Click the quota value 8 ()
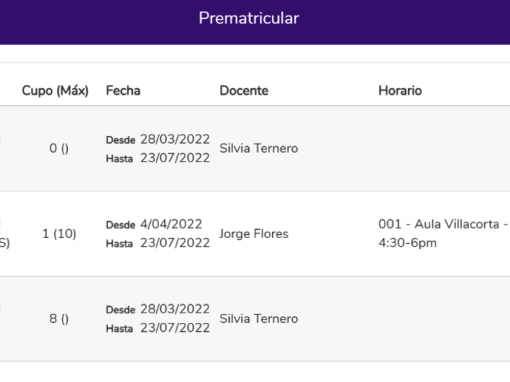Viewport: 510px width, 382px height. click(59, 319)
